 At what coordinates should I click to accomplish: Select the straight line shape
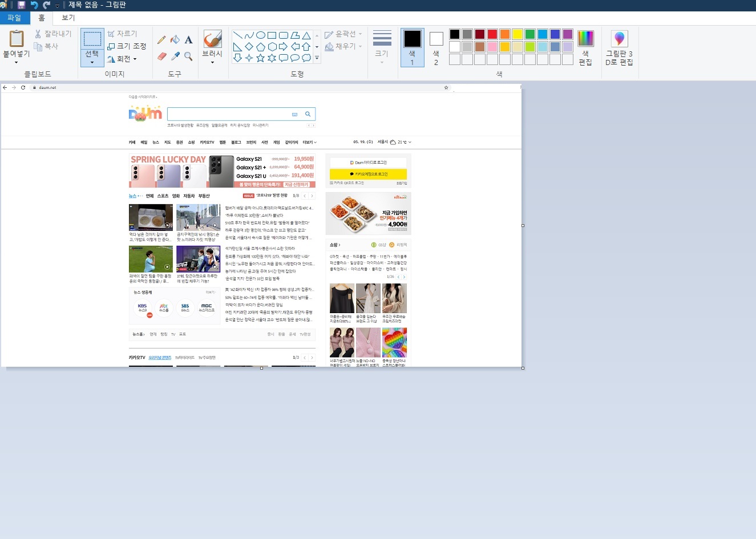point(238,35)
